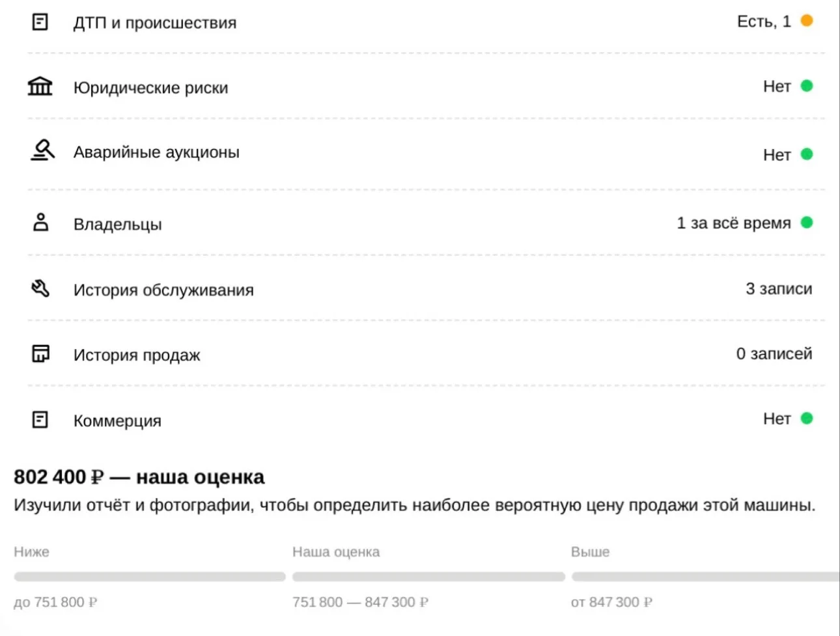This screenshot has height=636, width=840.
Task: Open the История обслуживания entry
Action: click(x=426, y=288)
